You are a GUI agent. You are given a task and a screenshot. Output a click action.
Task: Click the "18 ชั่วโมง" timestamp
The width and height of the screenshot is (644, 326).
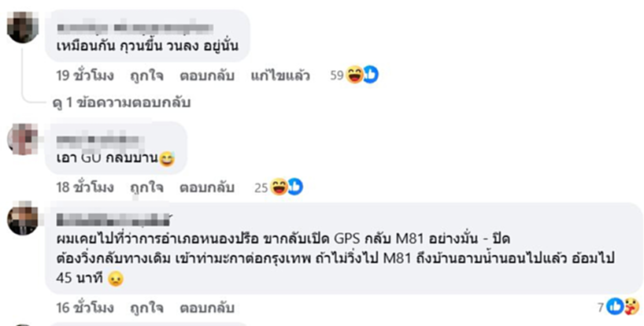[x=86, y=187]
